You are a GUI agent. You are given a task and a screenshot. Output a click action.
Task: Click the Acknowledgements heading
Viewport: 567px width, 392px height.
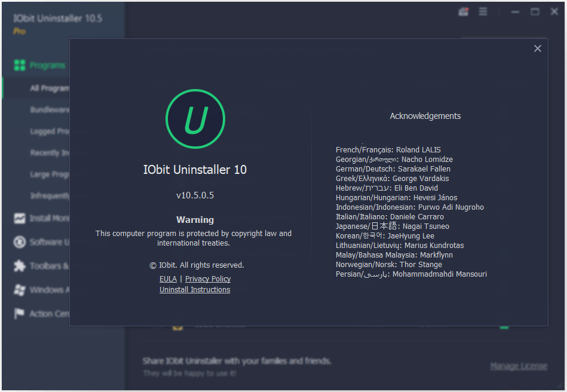coord(425,116)
